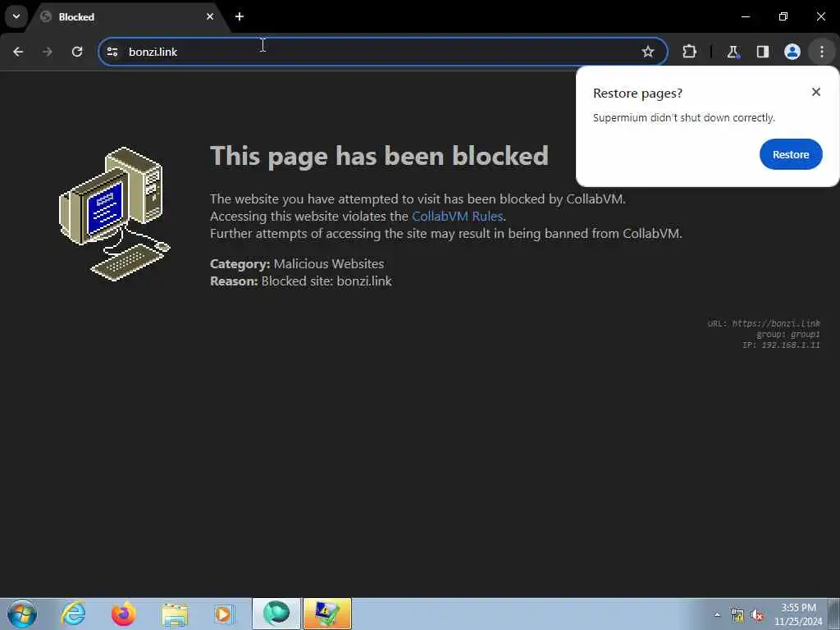View site information icon in address bar
This screenshot has height=630, width=840.
click(x=112, y=52)
